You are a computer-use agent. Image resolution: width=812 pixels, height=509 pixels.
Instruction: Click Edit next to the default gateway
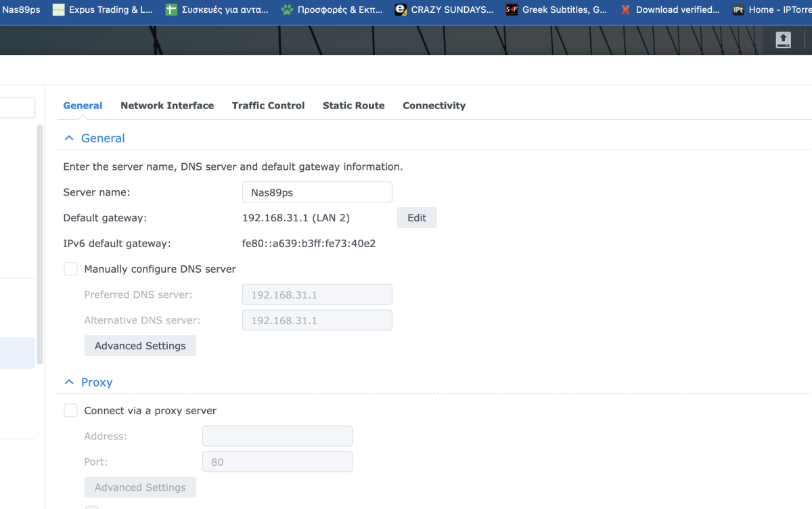[416, 217]
